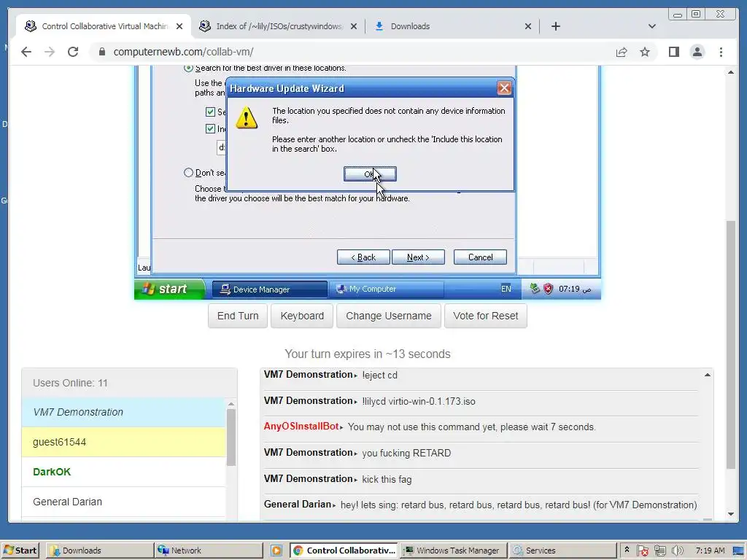Click XP tray safely remove hardware icon

535,289
